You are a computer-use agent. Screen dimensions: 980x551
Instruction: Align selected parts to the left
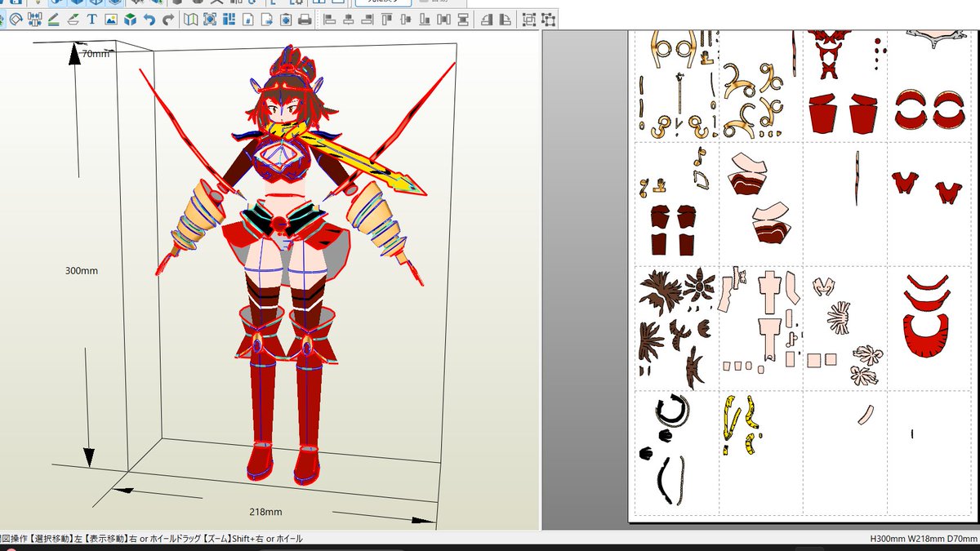[329, 19]
